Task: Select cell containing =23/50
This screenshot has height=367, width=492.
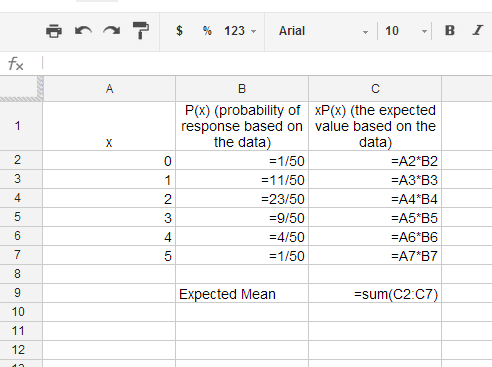Action: [242, 199]
